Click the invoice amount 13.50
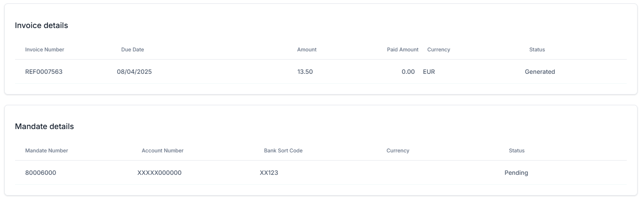 pos(305,72)
